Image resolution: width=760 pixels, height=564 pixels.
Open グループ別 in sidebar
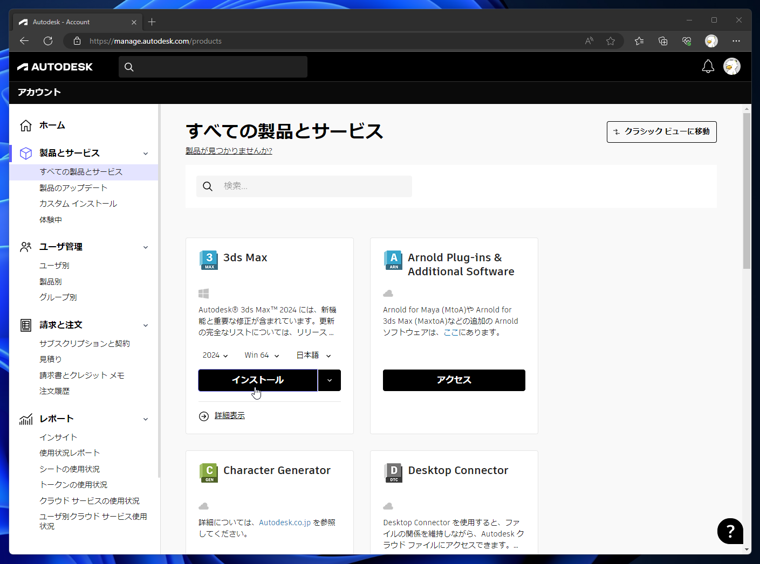[x=58, y=298]
